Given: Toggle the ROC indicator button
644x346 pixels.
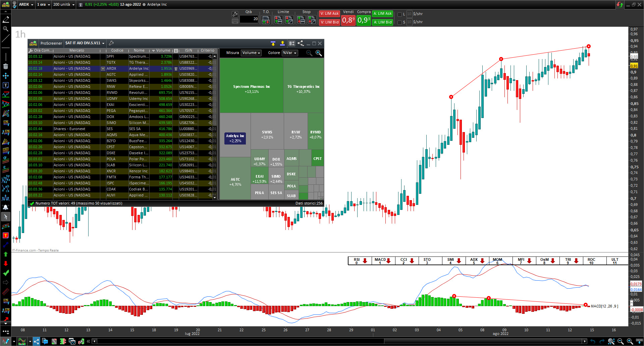Looking at the screenshot, I should point(595,261).
